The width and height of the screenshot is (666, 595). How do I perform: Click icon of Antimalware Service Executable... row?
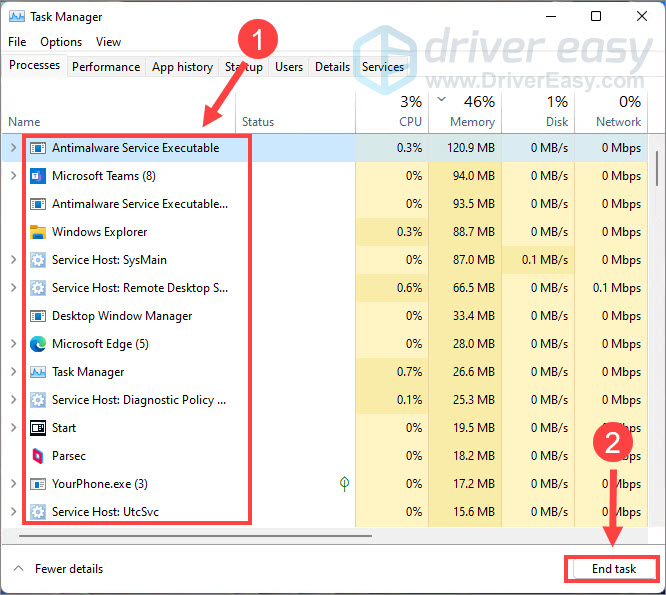pos(38,204)
